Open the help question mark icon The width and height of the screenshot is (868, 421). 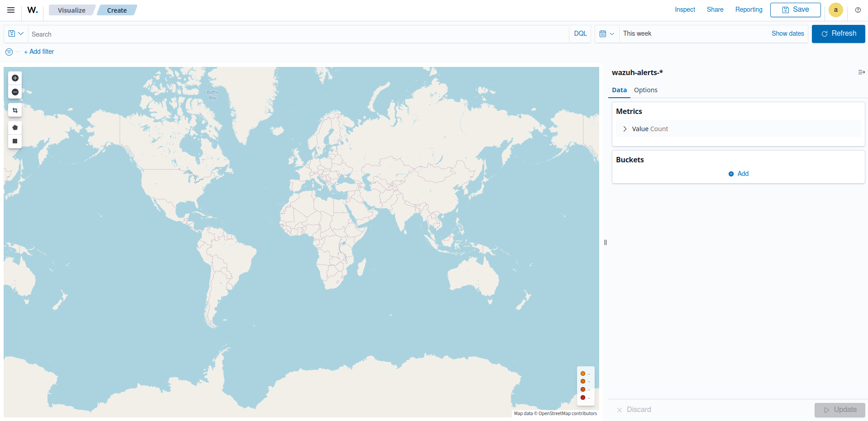pos(858,10)
